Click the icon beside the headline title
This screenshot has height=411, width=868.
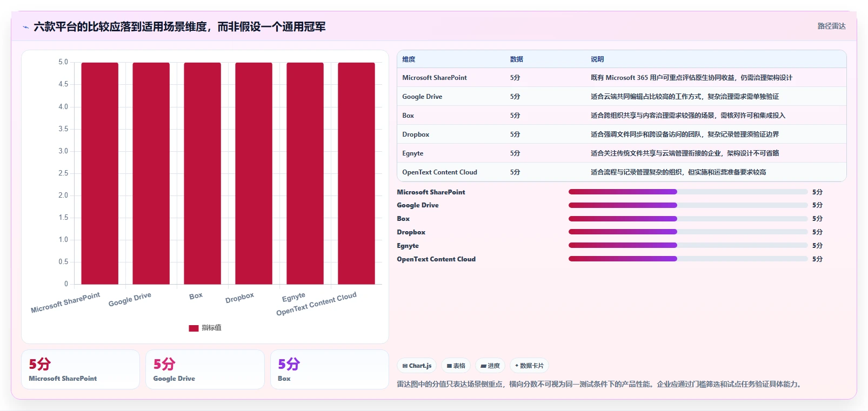(x=25, y=27)
